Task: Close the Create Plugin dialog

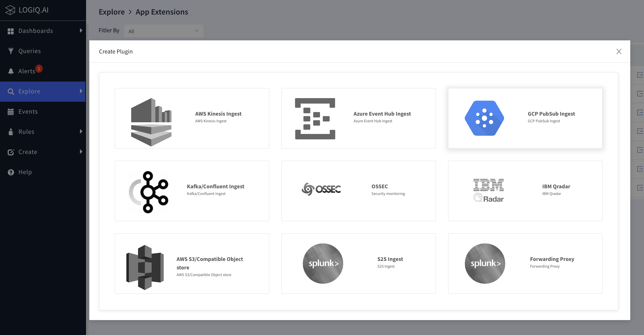Action: (x=619, y=51)
